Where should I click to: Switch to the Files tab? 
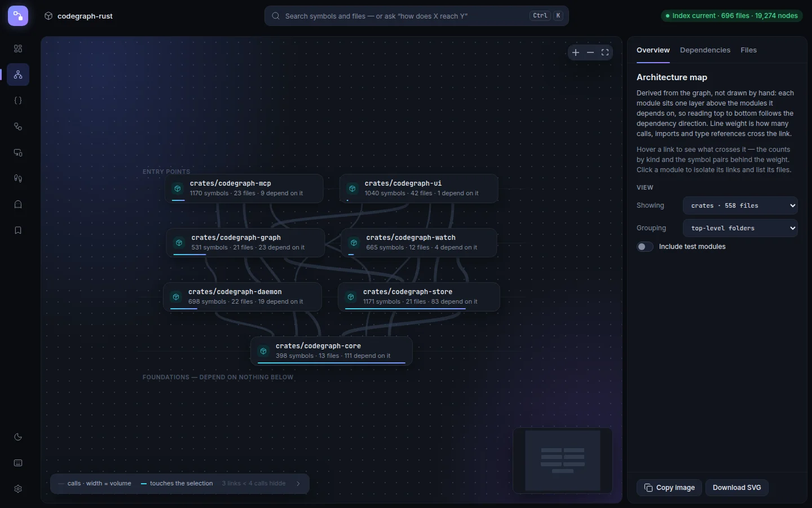pyautogui.click(x=748, y=50)
